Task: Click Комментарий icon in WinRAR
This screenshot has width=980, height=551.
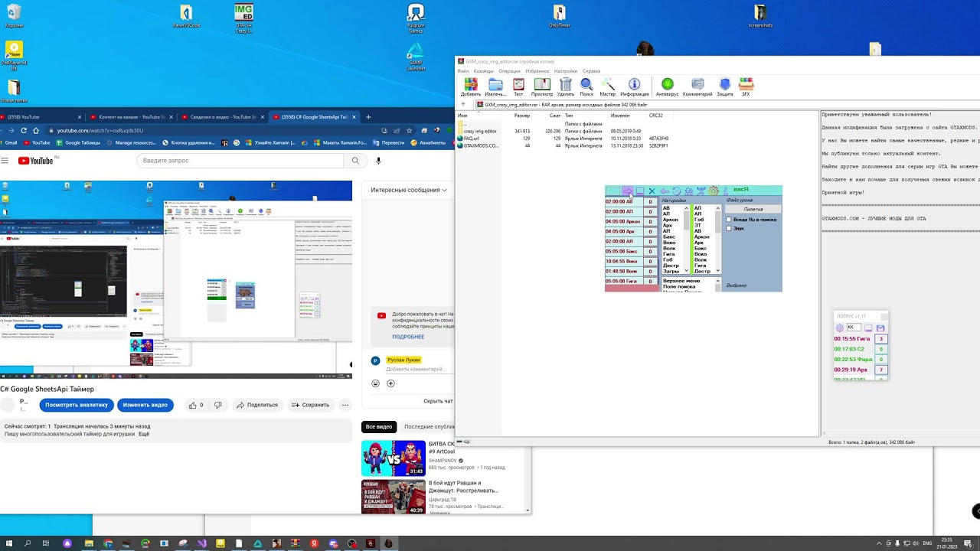Action: pyautogui.click(x=697, y=86)
